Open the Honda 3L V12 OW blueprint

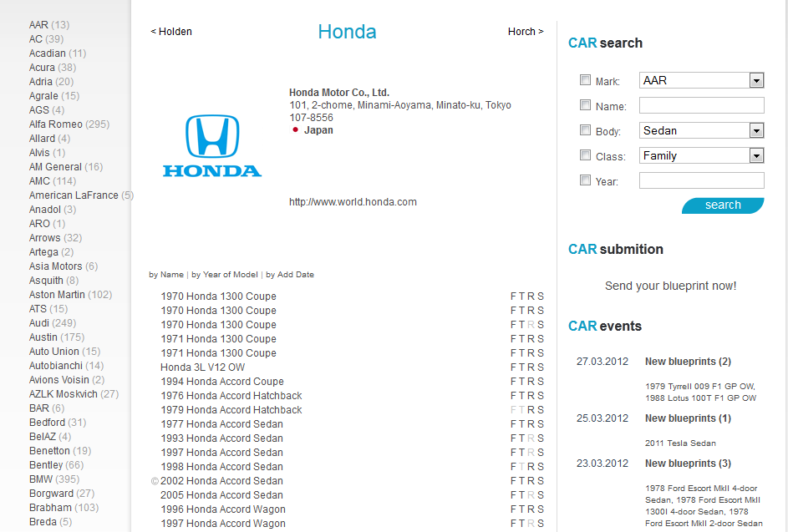point(202,367)
